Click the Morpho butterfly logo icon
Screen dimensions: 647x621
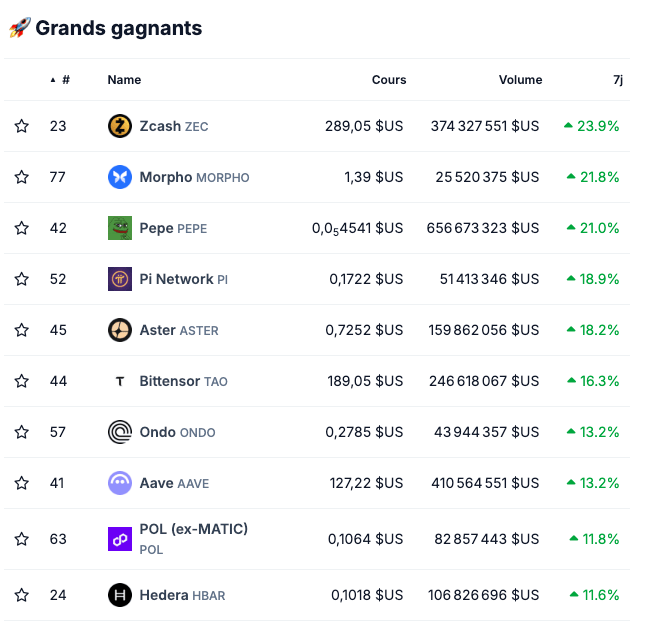pyautogui.click(x=120, y=177)
